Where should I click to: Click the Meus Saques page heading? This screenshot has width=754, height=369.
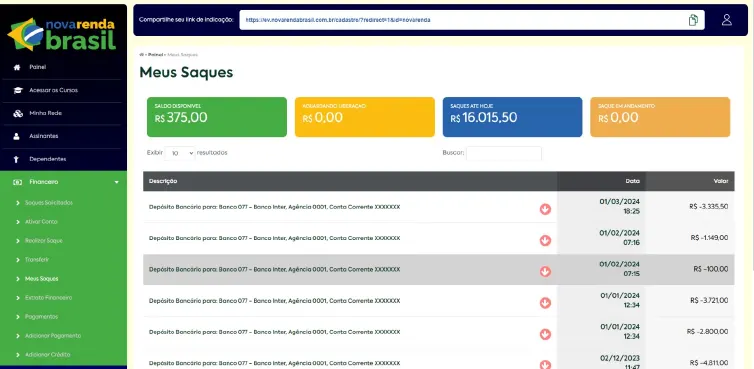(186, 73)
